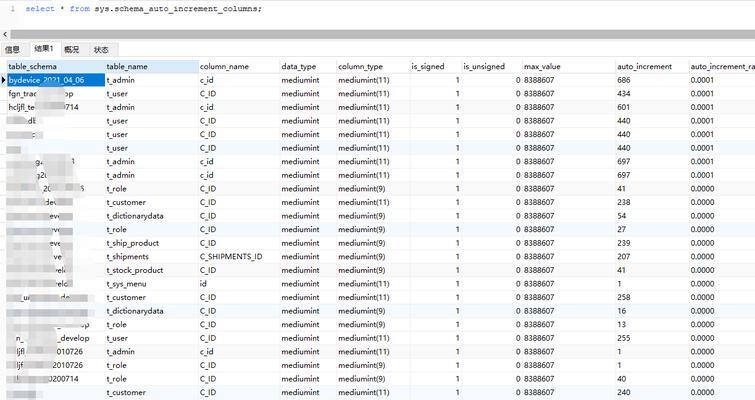Screen dimensions: 755x400
Task: Select t_user in the row with 434
Action: click(117, 93)
